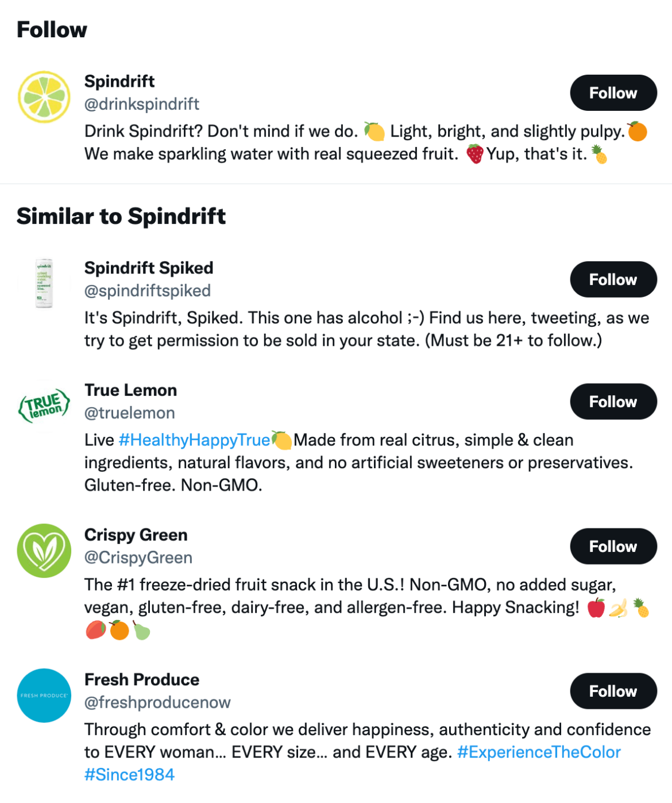Select the Crispy Green heart-leaf icon
Screen dimensions: 672x803
tap(44, 550)
